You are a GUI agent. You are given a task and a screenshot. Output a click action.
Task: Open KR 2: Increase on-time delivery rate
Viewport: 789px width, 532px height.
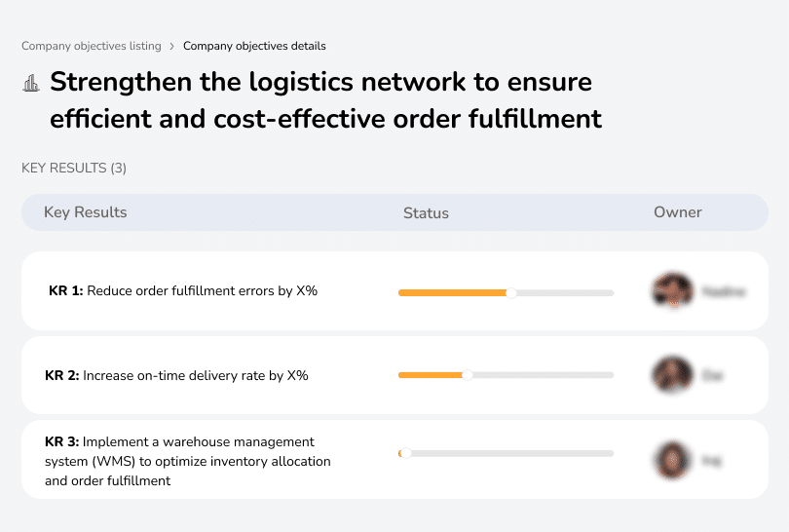(176, 375)
